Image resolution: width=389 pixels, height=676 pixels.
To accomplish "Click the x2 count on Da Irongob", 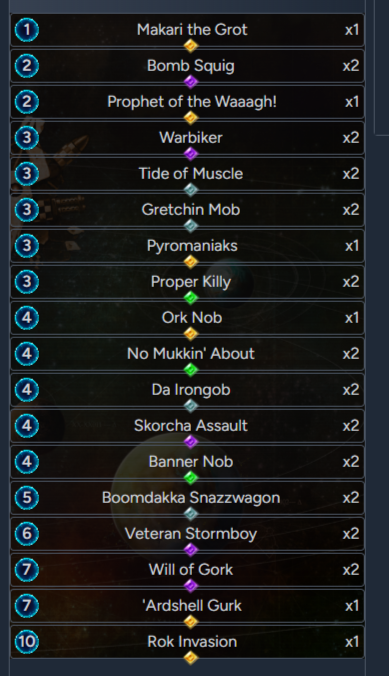I will point(351,390).
